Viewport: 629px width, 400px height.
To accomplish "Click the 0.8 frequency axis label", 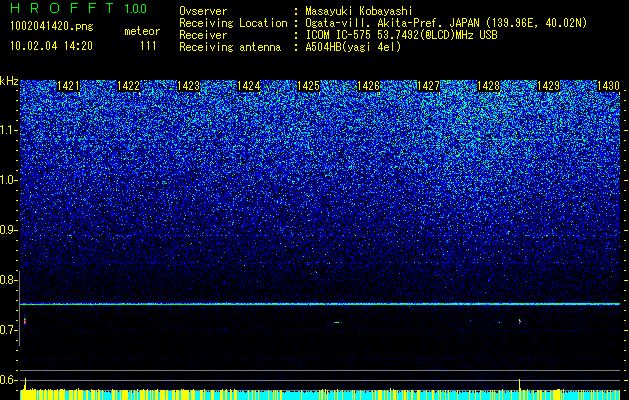I will [8, 280].
